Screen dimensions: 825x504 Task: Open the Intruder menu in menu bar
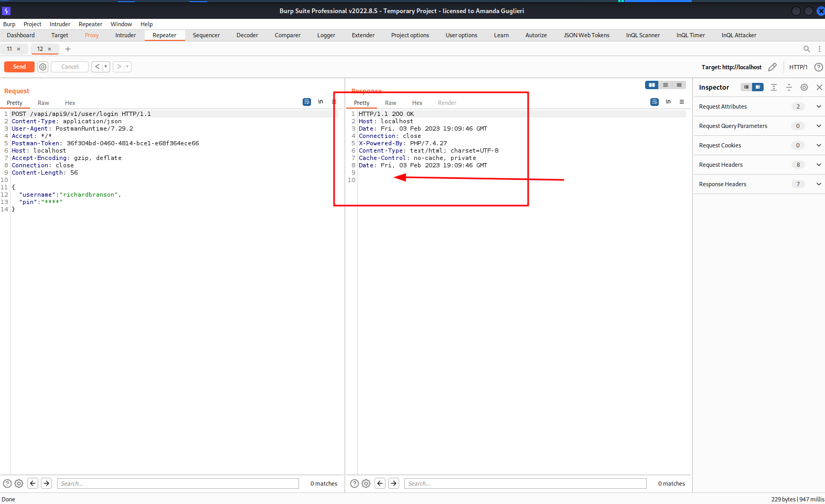(x=60, y=24)
